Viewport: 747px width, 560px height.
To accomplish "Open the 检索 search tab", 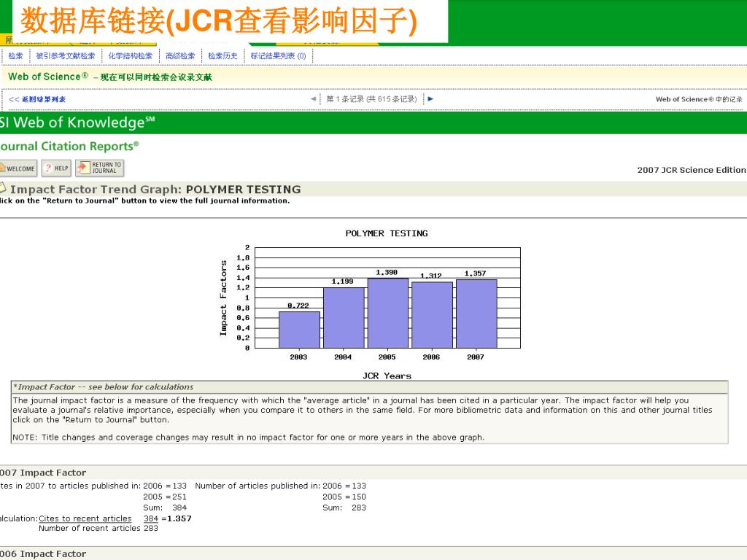I will (x=16, y=55).
